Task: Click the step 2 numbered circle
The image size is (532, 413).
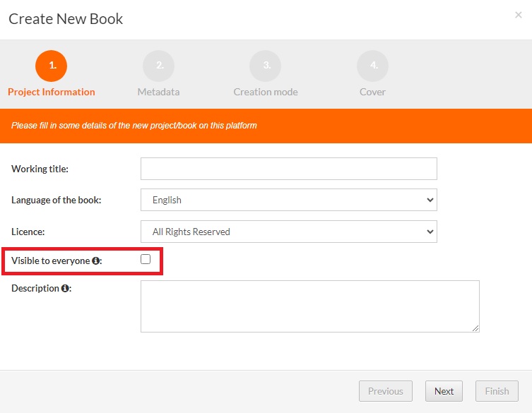Action: 158,66
